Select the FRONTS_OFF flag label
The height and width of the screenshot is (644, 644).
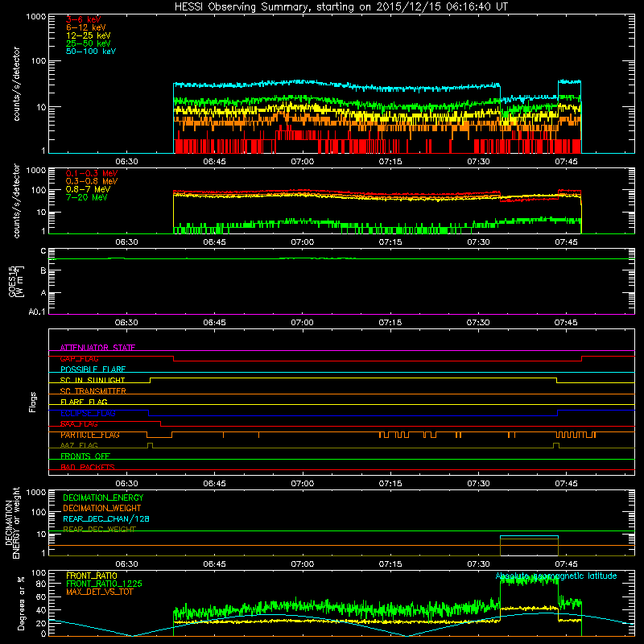[x=85, y=456]
